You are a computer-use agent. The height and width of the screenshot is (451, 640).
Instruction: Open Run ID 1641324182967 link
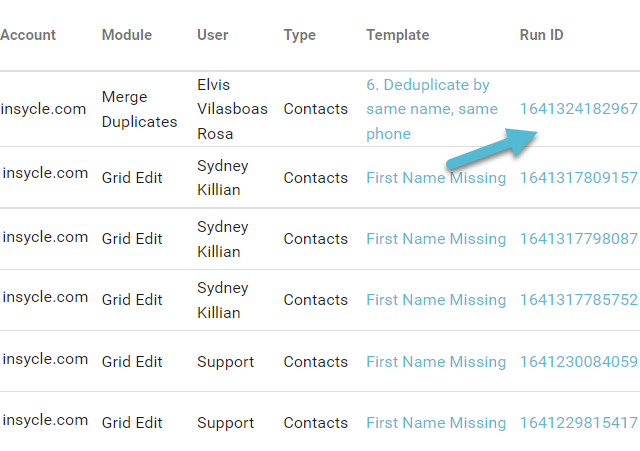(578, 109)
